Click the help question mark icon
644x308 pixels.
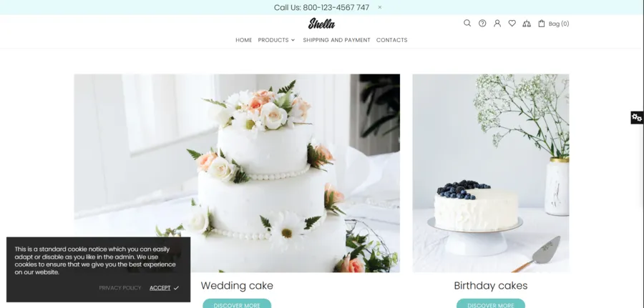482,24
